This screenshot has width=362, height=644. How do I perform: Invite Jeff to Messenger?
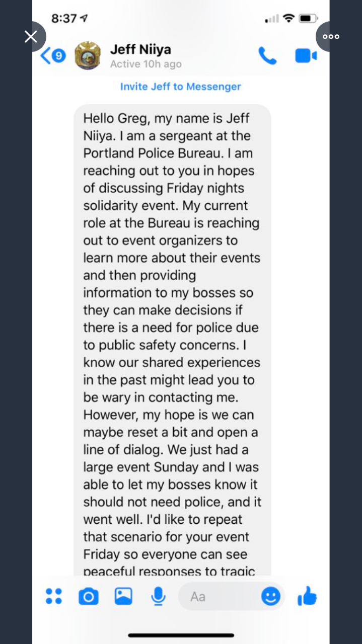181,87
